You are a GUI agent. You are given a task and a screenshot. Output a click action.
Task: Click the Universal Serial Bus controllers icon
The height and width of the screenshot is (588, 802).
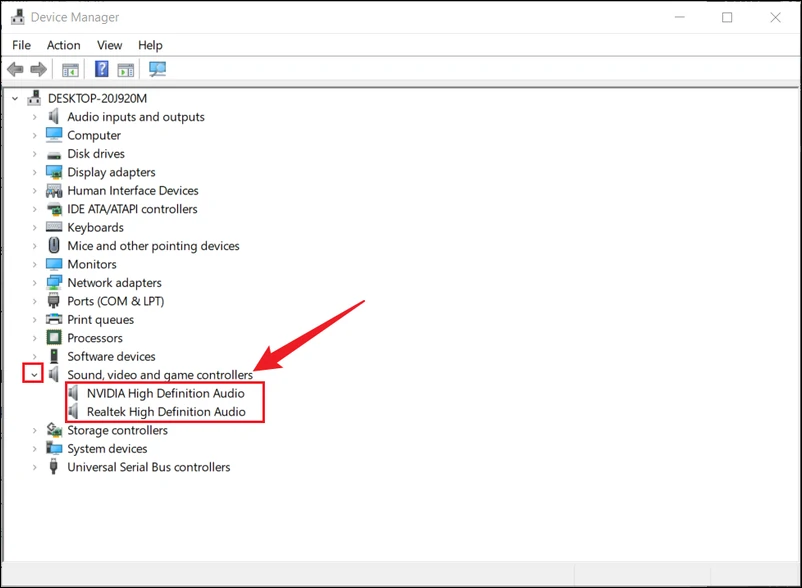[x=54, y=466]
